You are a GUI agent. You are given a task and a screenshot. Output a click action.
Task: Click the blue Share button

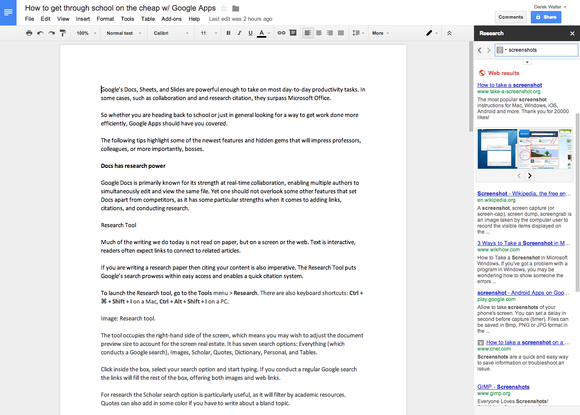click(546, 17)
